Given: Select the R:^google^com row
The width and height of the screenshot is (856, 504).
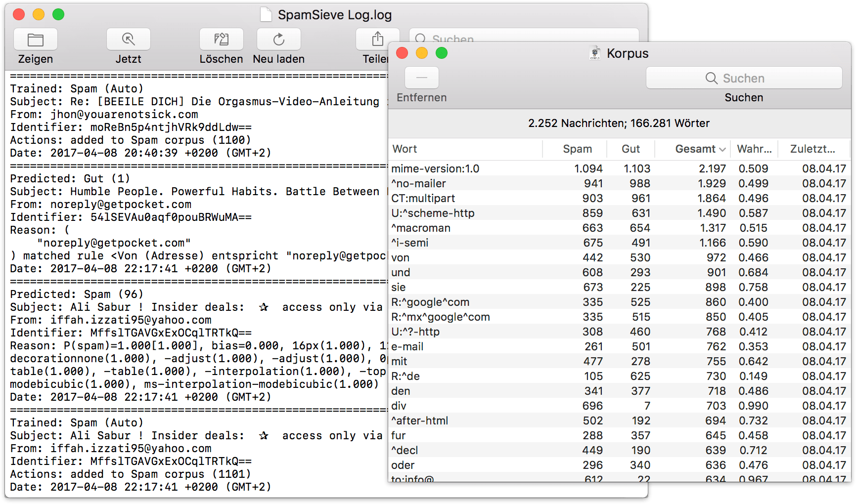Looking at the screenshot, I should click(x=619, y=302).
